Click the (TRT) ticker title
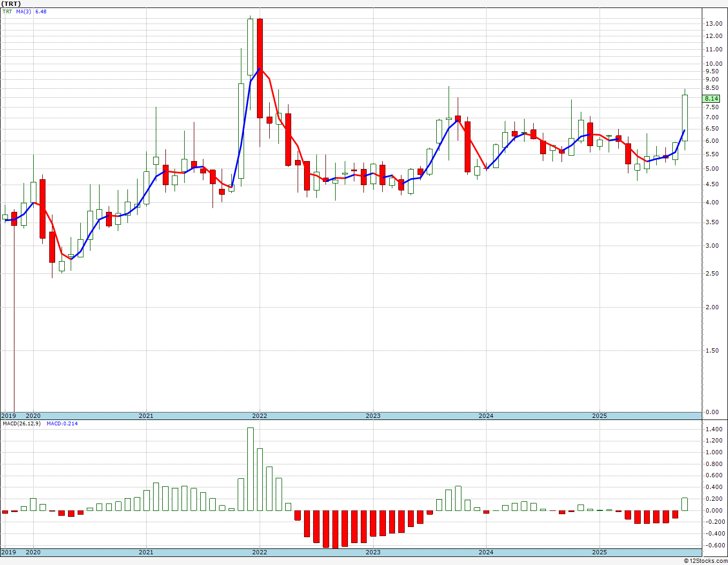 pos(11,4)
